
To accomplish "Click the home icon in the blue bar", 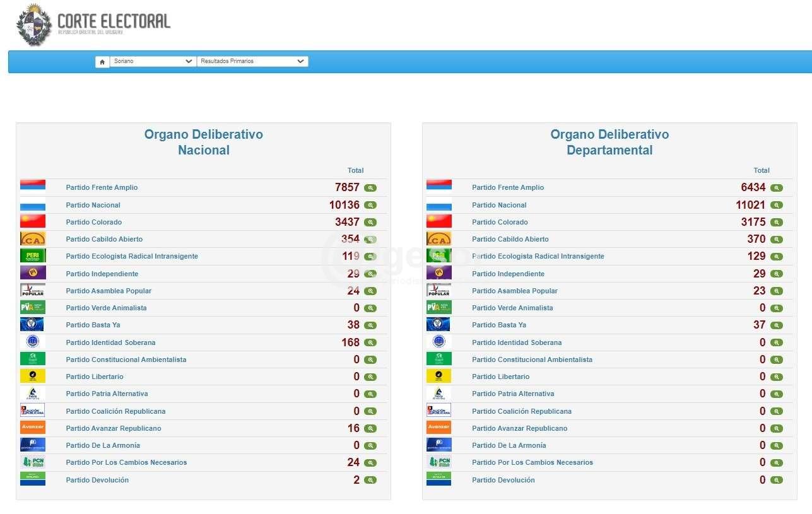I will pos(102,62).
